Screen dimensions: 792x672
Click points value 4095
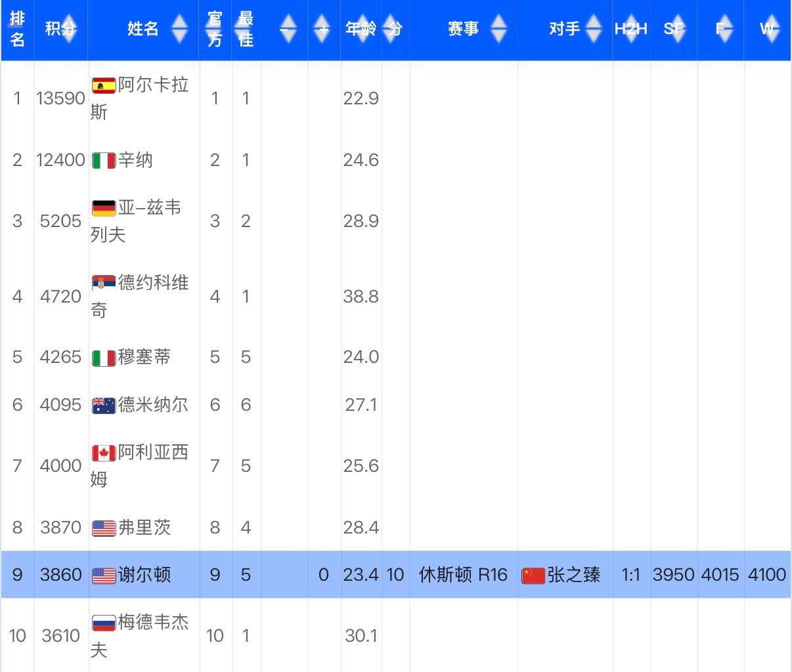[60, 405]
